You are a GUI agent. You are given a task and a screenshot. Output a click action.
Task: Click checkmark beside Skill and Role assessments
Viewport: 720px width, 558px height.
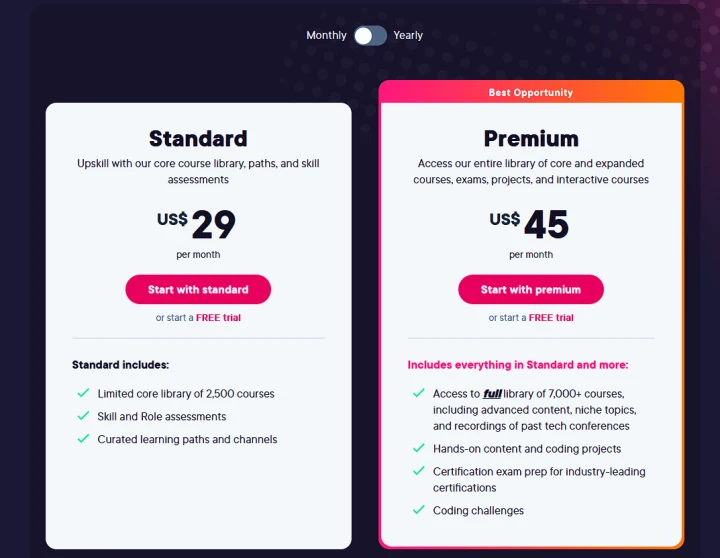pyautogui.click(x=84, y=416)
